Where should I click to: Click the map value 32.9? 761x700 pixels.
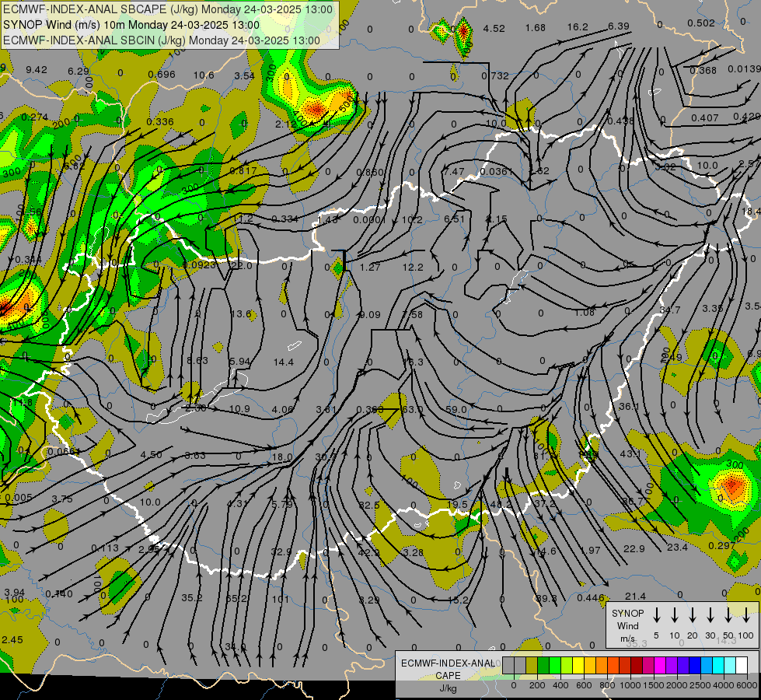tap(281, 552)
